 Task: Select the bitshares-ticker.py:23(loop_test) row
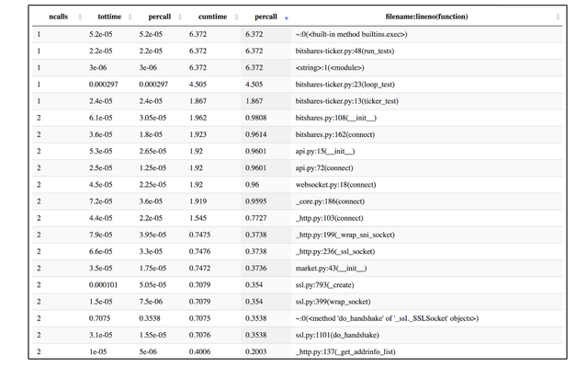(x=297, y=85)
